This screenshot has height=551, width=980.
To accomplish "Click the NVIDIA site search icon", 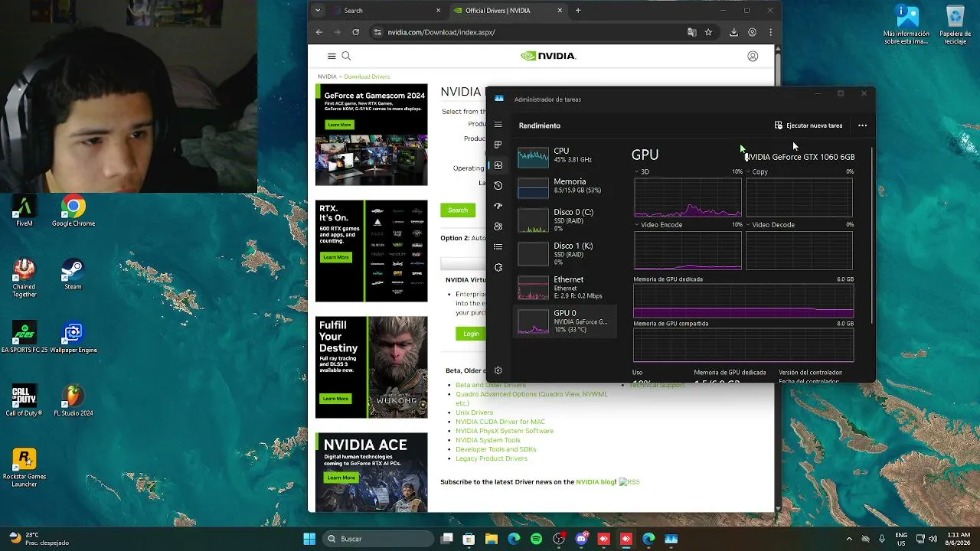I will [346, 56].
